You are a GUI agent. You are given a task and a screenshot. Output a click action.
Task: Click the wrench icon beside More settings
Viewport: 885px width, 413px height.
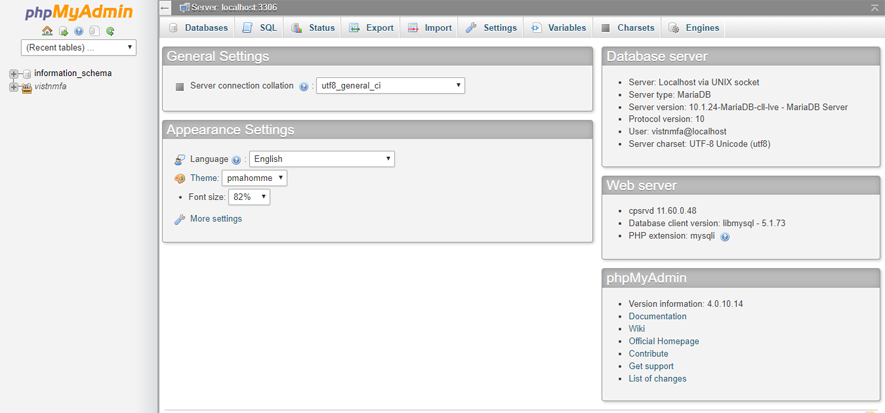[x=179, y=219]
